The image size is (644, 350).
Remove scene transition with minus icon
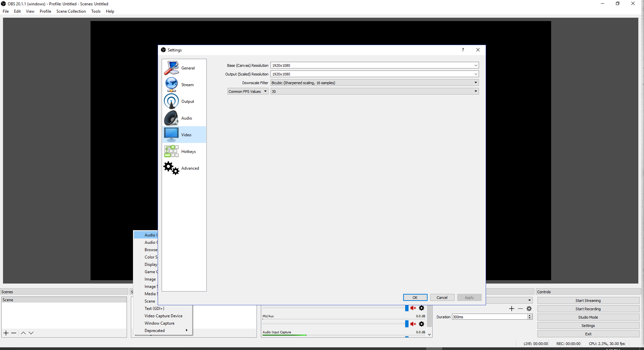pos(520,309)
